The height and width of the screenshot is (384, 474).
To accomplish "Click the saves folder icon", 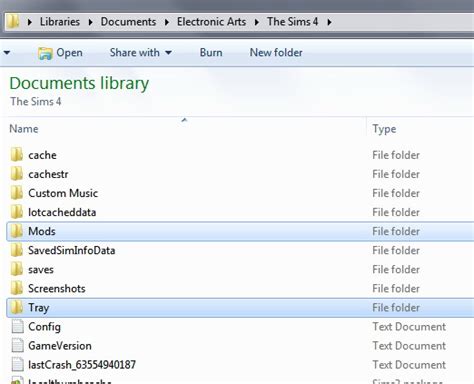I will point(17,269).
